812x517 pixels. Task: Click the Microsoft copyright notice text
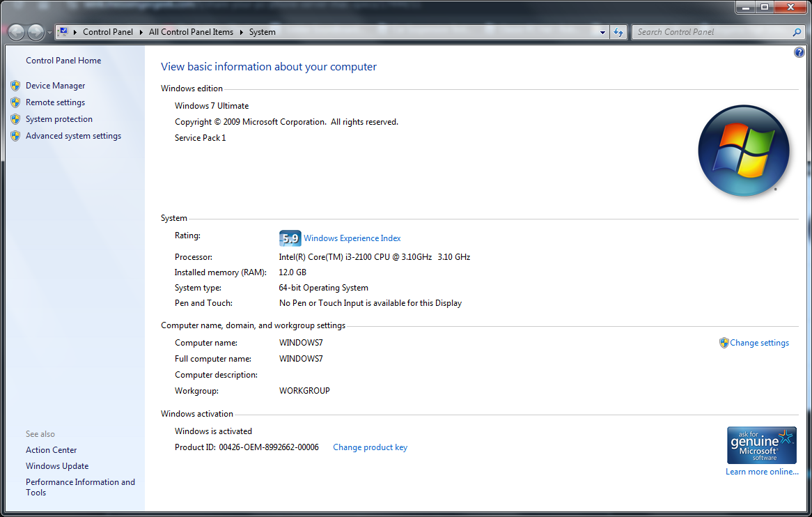(286, 122)
